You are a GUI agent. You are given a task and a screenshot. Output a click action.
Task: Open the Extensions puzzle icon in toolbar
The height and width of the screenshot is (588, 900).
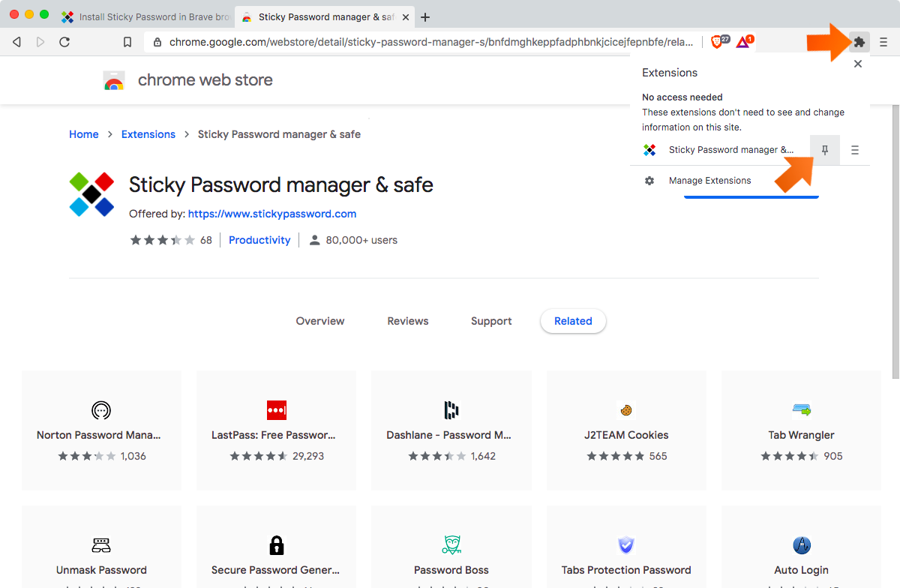859,43
